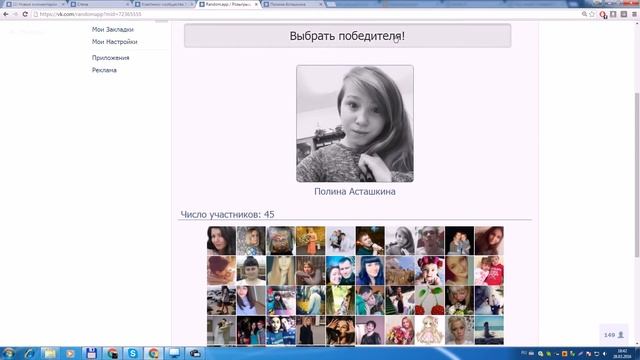
Task: Open the Полина Асташкина name link
Action: (x=355, y=191)
